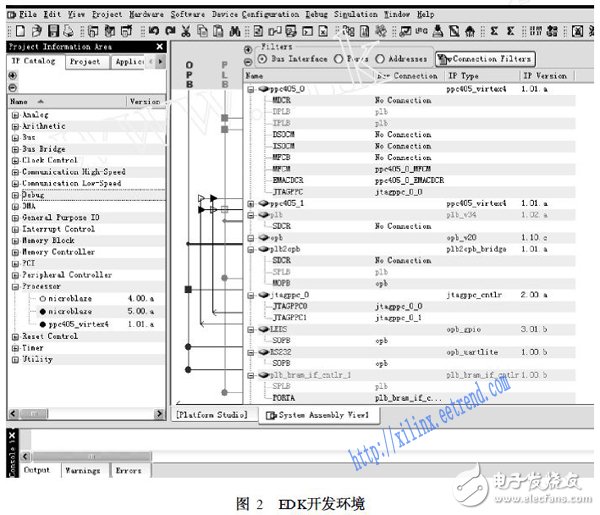Open the Hardware menu

coord(145,15)
